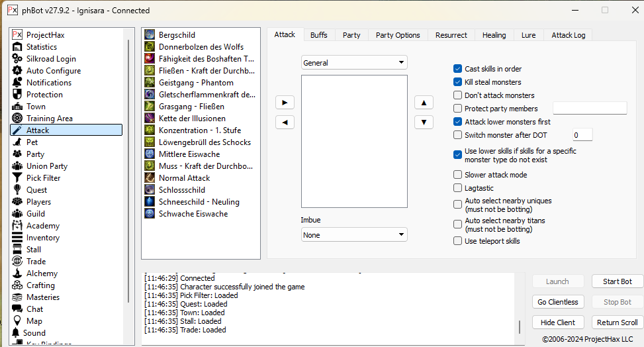The width and height of the screenshot is (644, 347).
Task: Enable the Lagtastic checkbox
Action: tap(458, 188)
